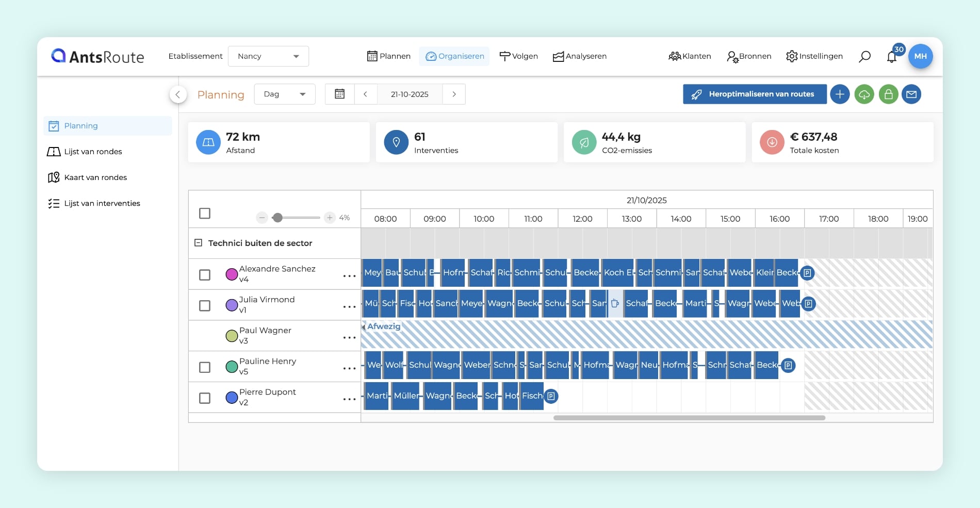
Task: Click the green cloud upload icon
Action: pos(864,94)
